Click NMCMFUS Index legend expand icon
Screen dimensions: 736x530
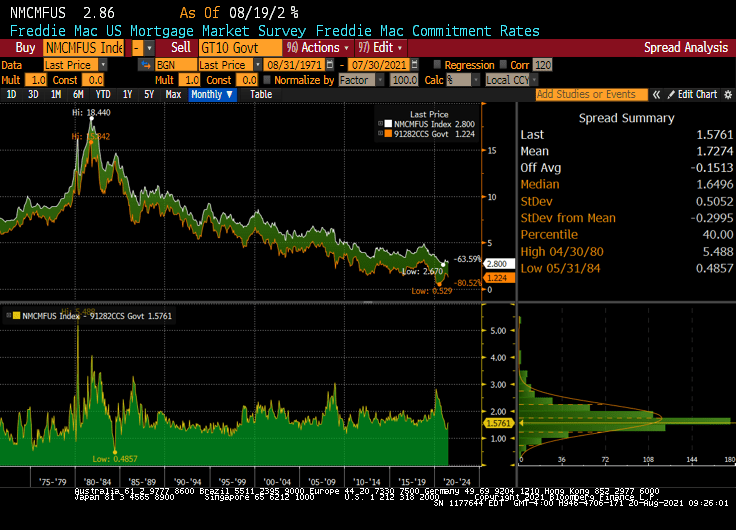(381, 124)
